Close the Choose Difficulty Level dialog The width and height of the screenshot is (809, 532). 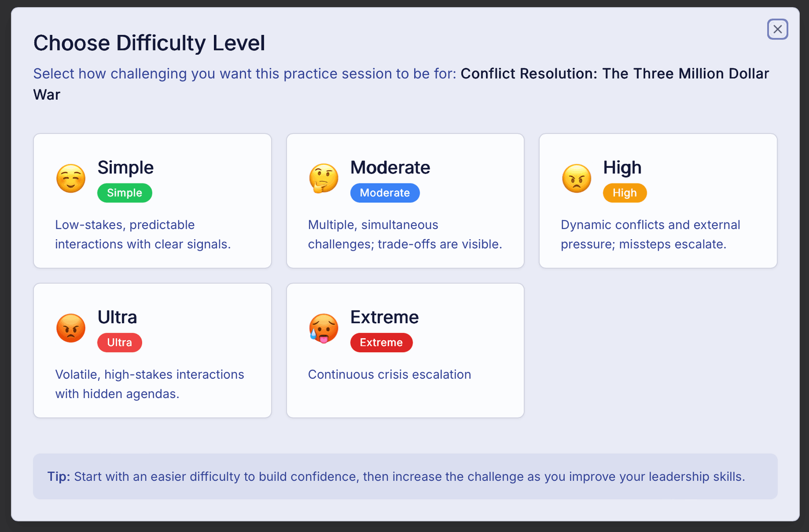[x=777, y=29]
